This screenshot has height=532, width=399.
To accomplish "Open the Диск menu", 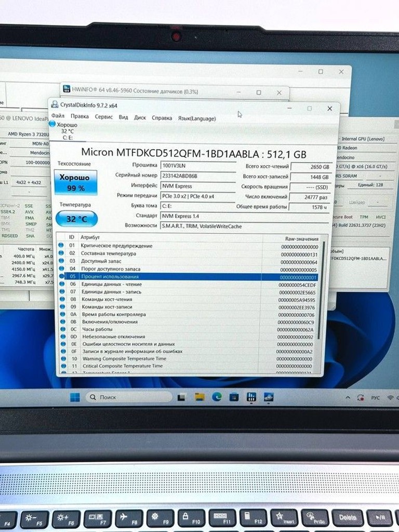I will click(140, 117).
